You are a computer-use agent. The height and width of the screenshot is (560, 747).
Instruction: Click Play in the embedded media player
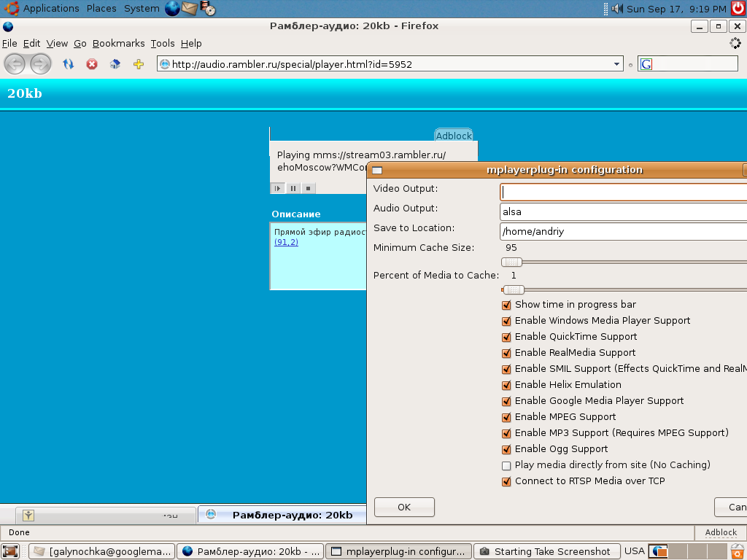277,188
